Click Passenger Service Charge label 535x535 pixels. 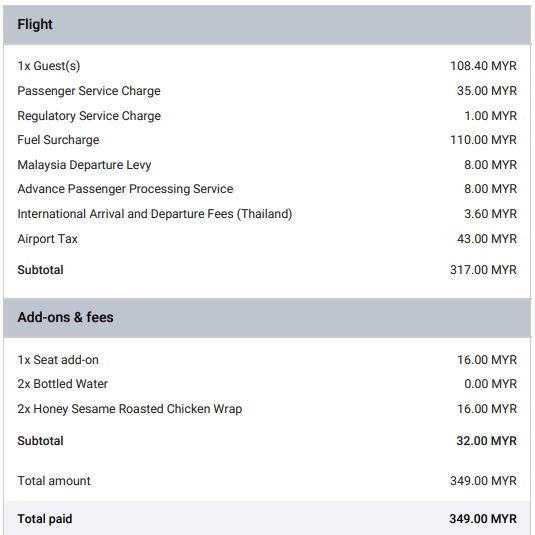tap(89, 91)
